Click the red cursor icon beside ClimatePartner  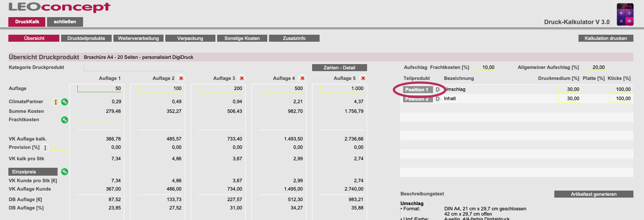click(56, 102)
